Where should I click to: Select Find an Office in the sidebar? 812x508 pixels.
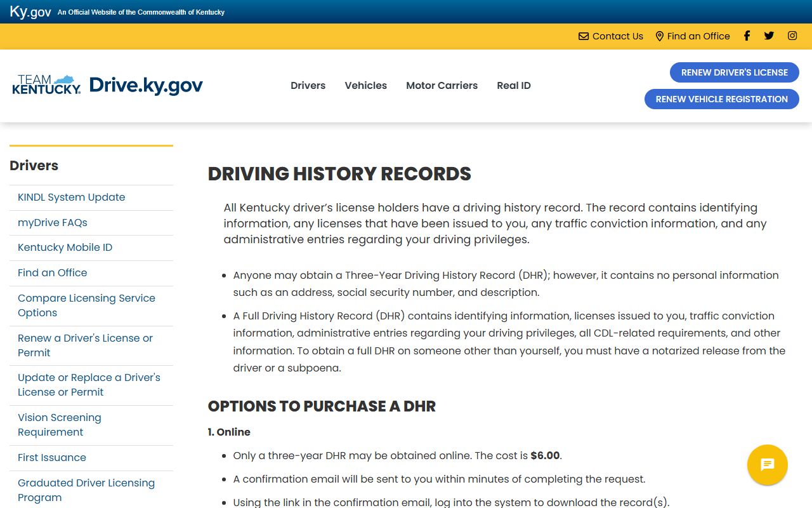(x=53, y=273)
